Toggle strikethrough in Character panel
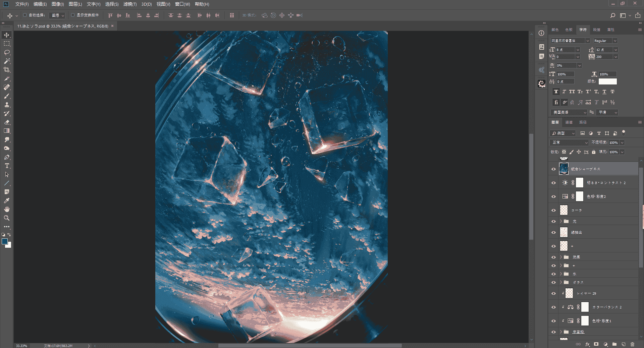 (612, 92)
